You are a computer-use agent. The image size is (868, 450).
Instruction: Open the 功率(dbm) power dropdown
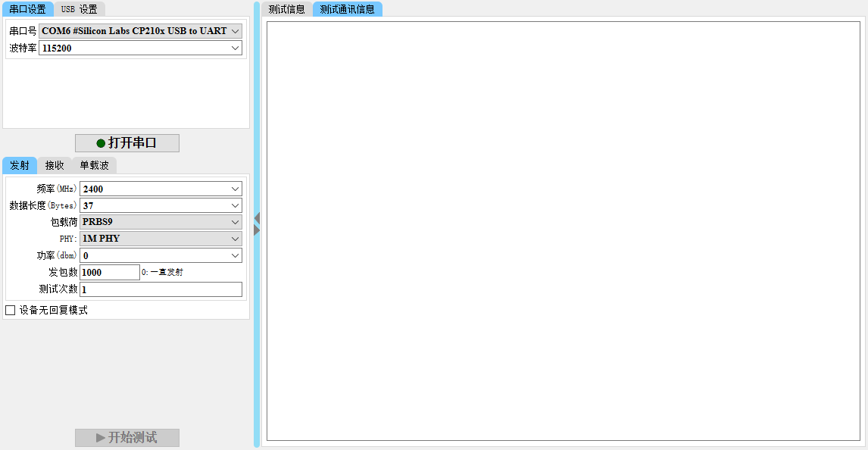pos(236,255)
